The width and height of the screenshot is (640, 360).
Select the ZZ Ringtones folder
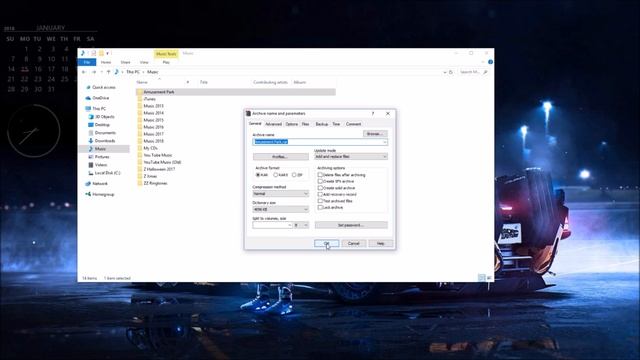click(x=155, y=183)
